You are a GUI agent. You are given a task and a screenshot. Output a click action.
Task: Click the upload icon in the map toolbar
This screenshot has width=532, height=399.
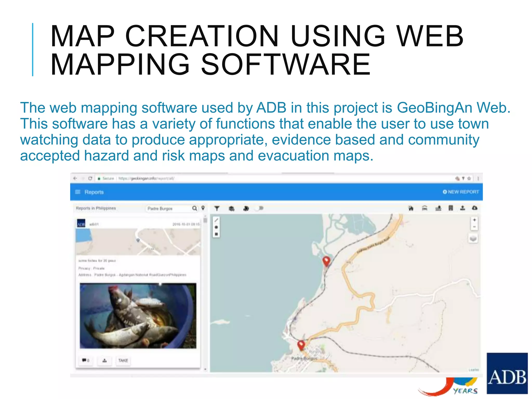(463, 208)
